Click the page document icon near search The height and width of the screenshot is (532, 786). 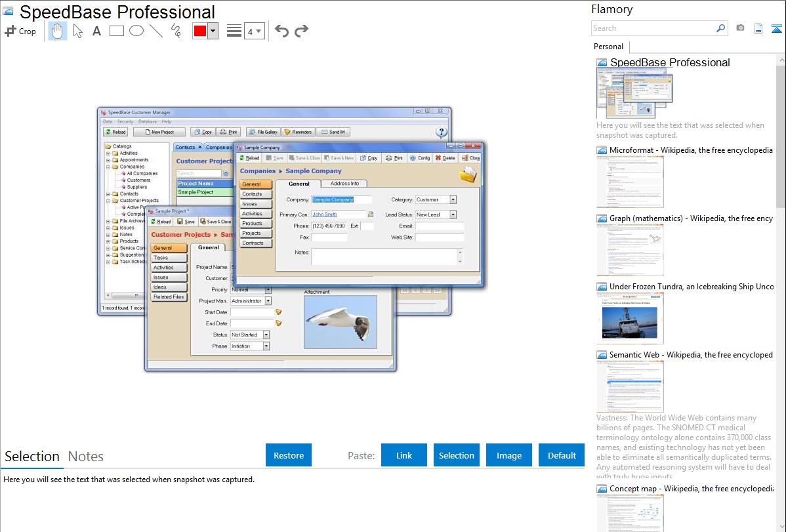[x=758, y=28]
